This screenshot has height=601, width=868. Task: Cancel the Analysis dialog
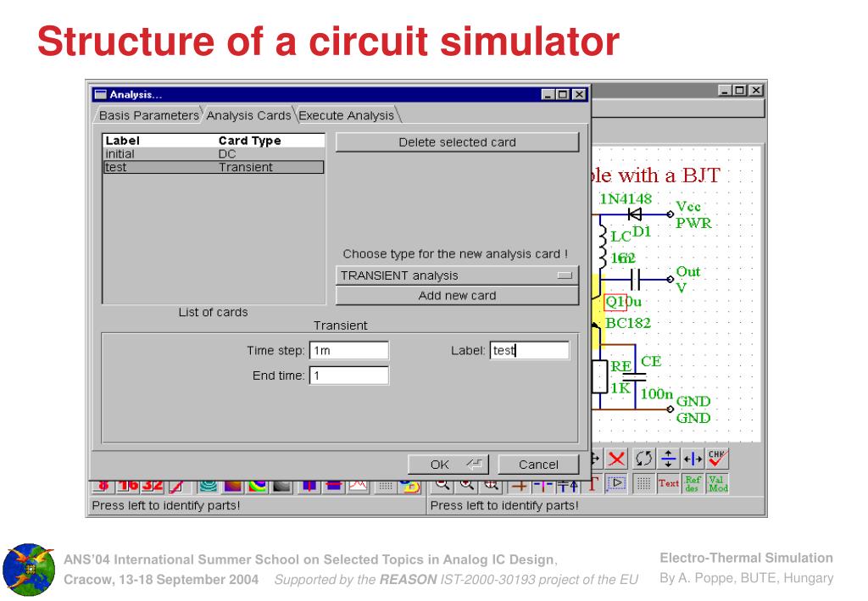click(538, 465)
